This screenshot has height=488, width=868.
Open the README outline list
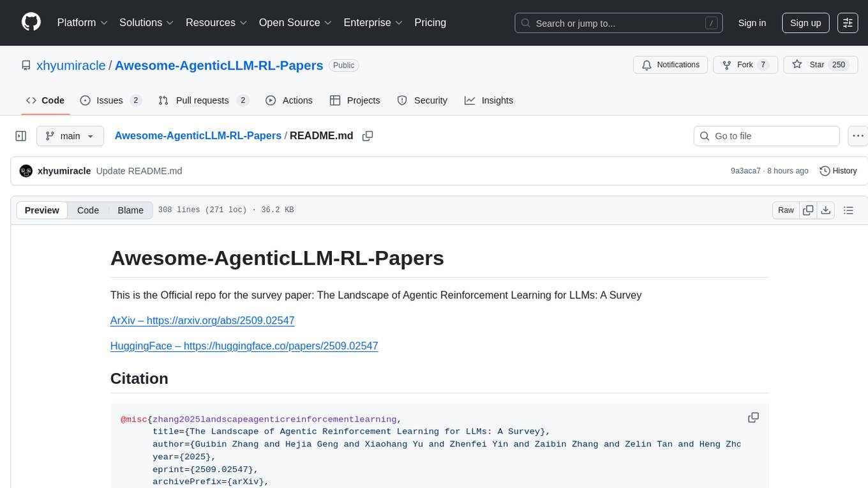[x=848, y=210]
